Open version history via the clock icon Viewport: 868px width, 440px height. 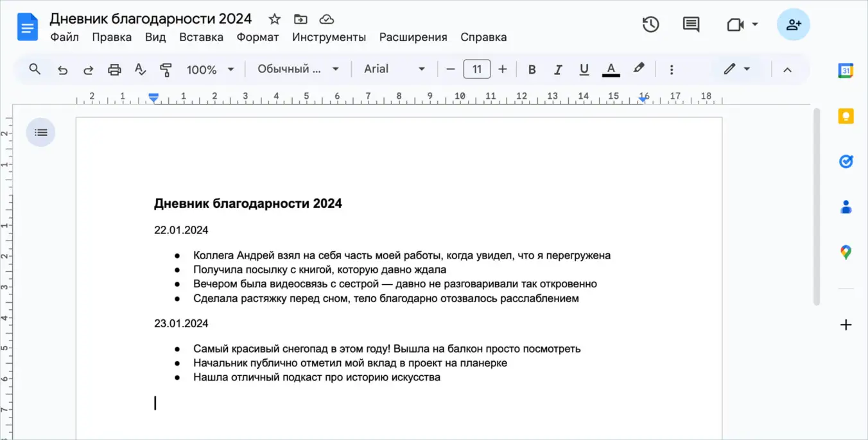pos(650,24)
